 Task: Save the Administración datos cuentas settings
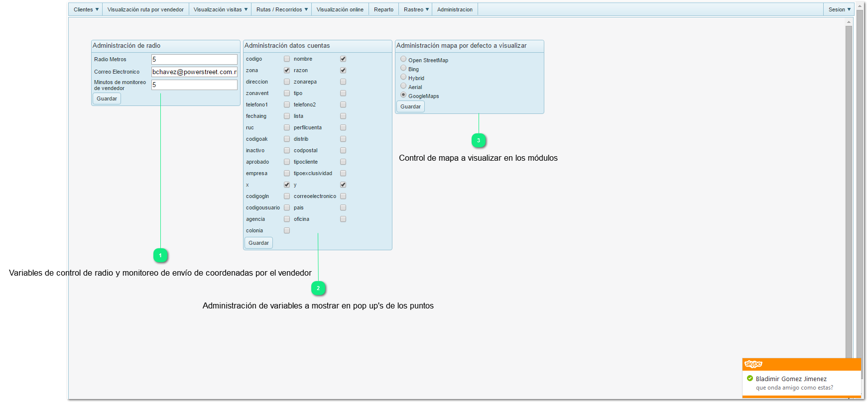tap(258, 243)
